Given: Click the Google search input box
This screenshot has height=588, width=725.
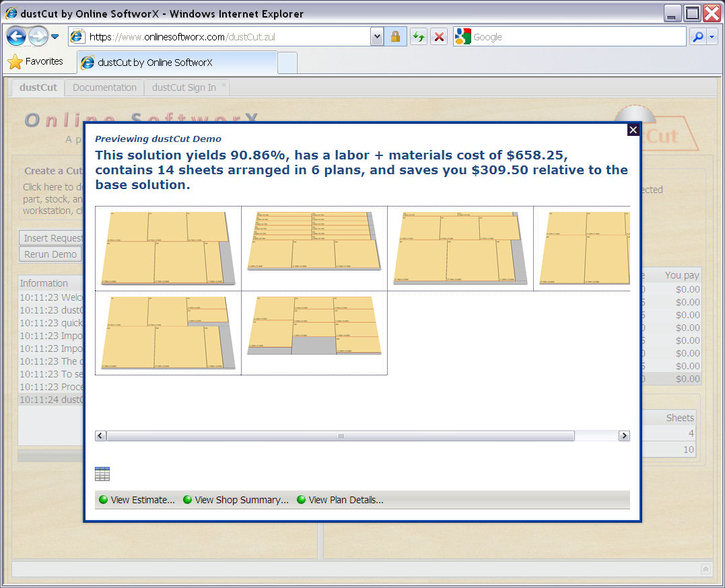Looking at the screenshot, I should (x=578, y=36).
